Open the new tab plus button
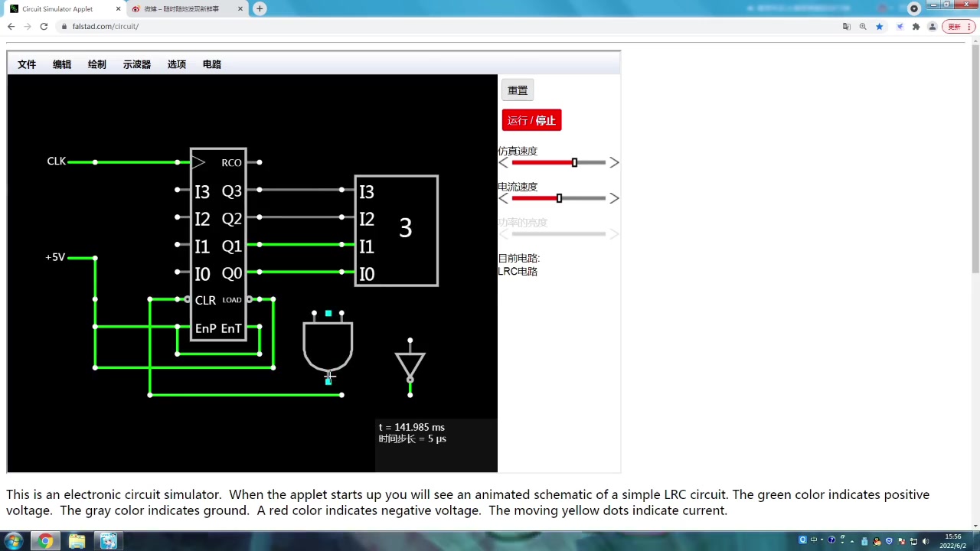This screenshot has height=551, width=980. tap(260, 8)
